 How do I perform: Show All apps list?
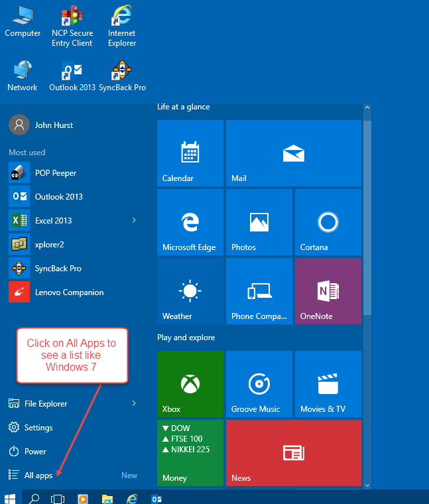[x=31, y=475]
